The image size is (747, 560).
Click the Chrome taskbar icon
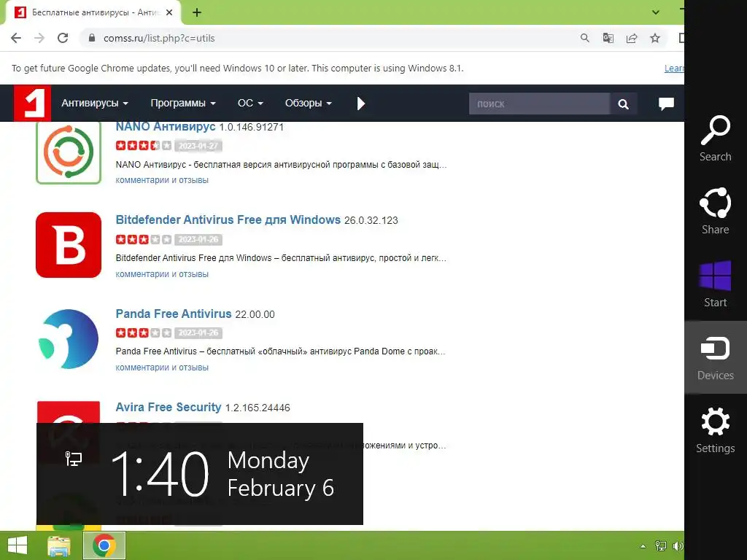click(x=104, y=545)
